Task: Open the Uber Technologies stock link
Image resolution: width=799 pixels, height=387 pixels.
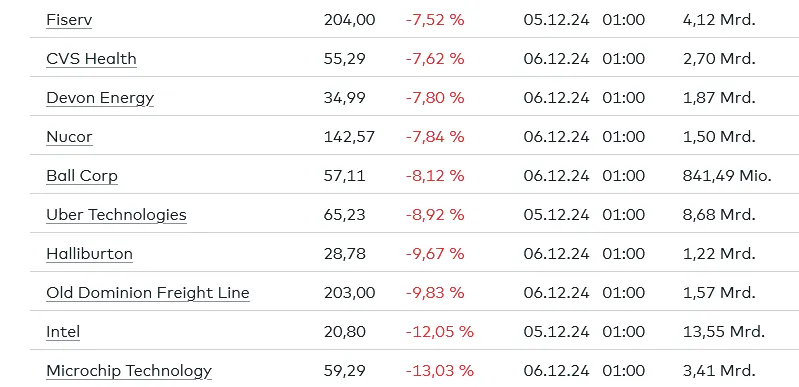Action: [116, 215]
